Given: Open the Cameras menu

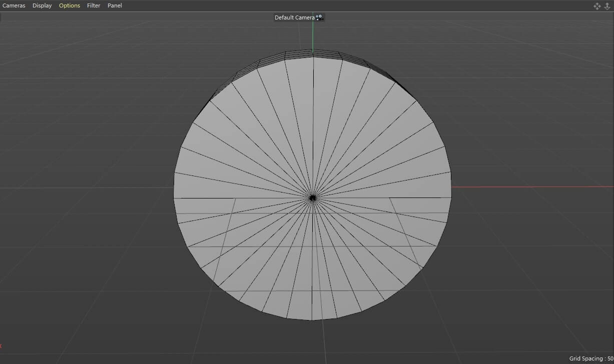Looking at the screenshot, I should pyautogui.click(x=14, y=5).
